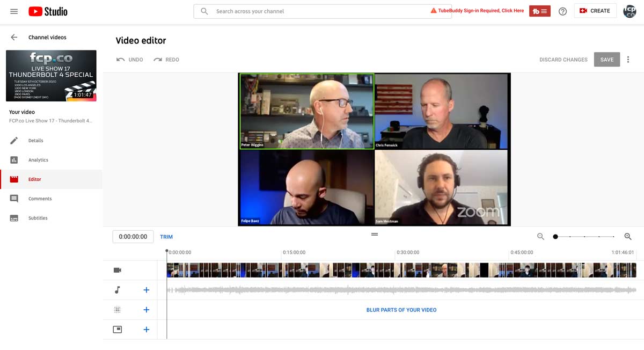
Task: Add a blur with plus icon
Action: [x=146, y=310]
